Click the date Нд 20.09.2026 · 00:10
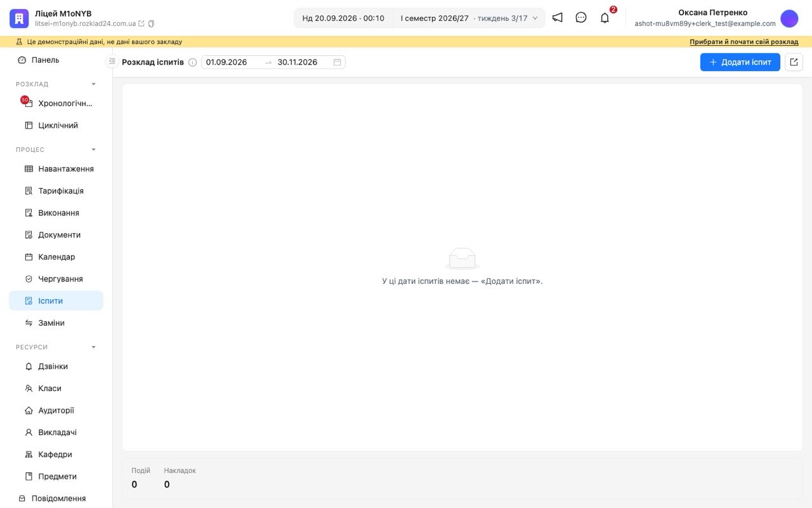This screenshot has width=812, height=508. pos(343,18)
